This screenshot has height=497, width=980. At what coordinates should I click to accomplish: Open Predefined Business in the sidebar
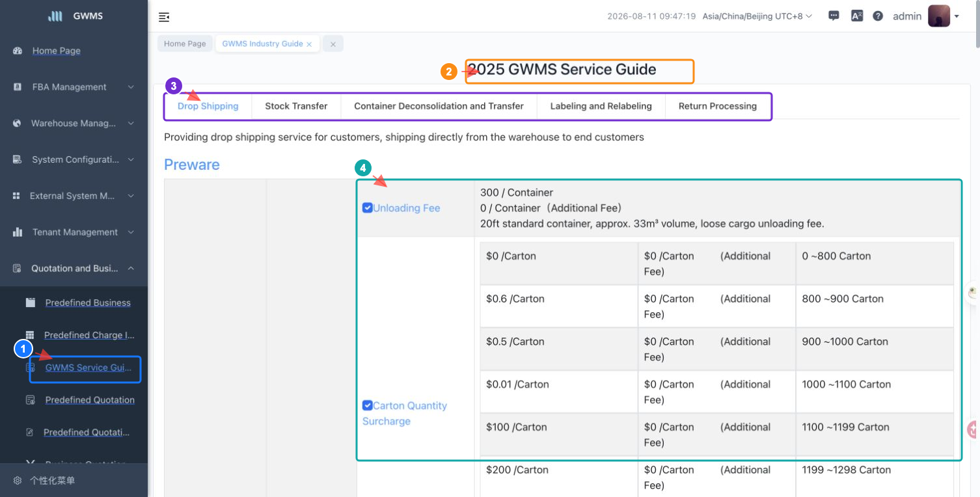point(88,302)
